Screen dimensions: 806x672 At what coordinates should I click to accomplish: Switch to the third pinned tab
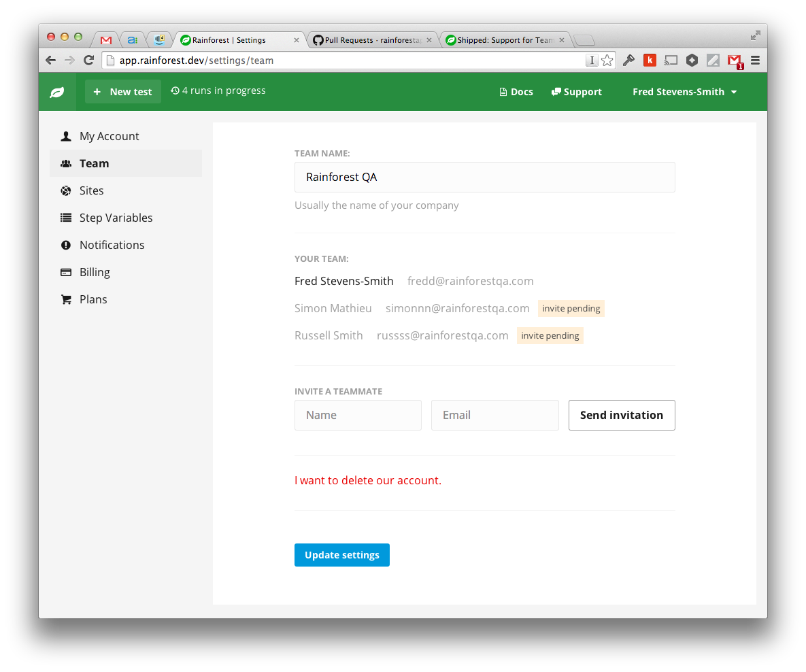(159, 39)
